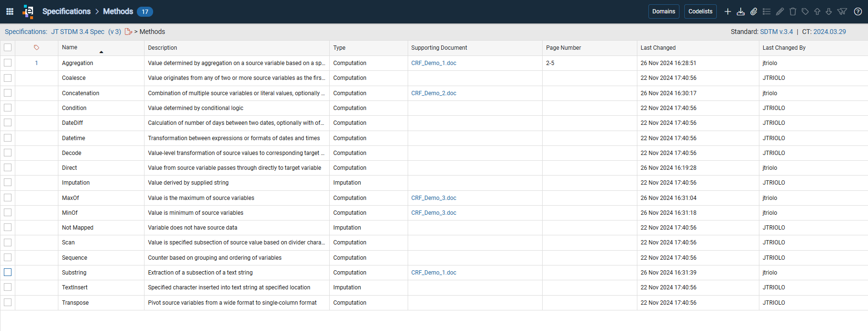The image size is (868, 331).
Task: Check the Transpose row checkbox
Action: click(x=8, y=302)
